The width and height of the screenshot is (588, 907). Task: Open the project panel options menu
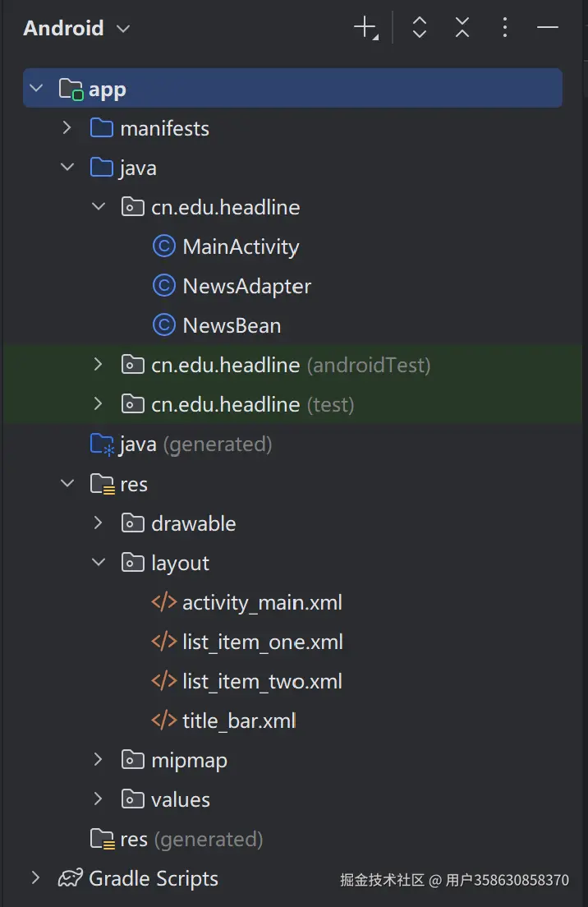505,28
